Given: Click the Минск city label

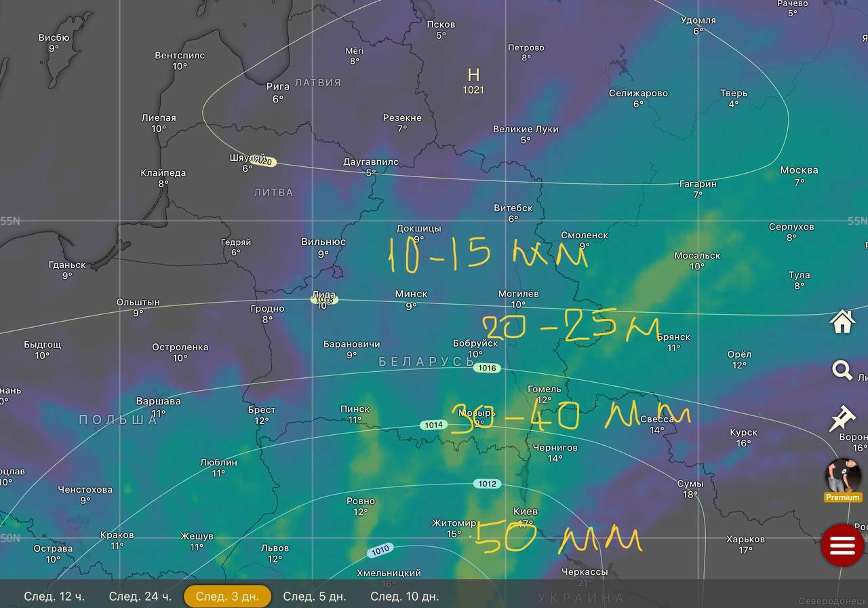Looking at the screenshot, I should 411,294.
